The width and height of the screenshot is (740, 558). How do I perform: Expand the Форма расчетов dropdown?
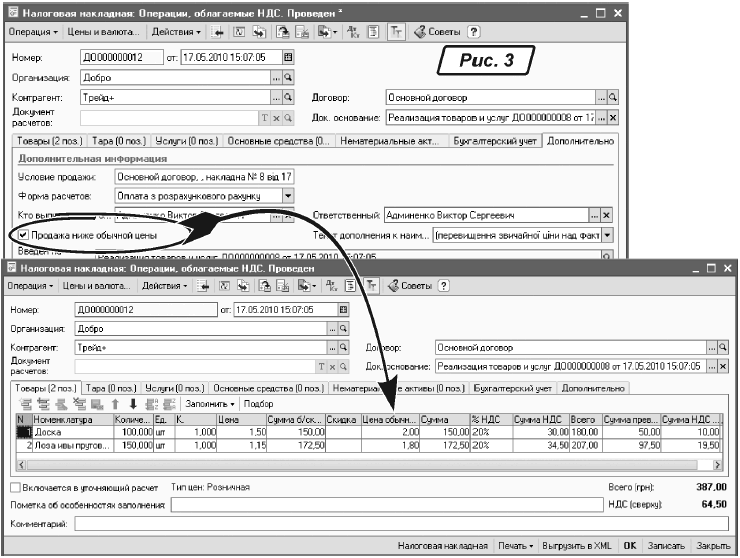point(288,195)
